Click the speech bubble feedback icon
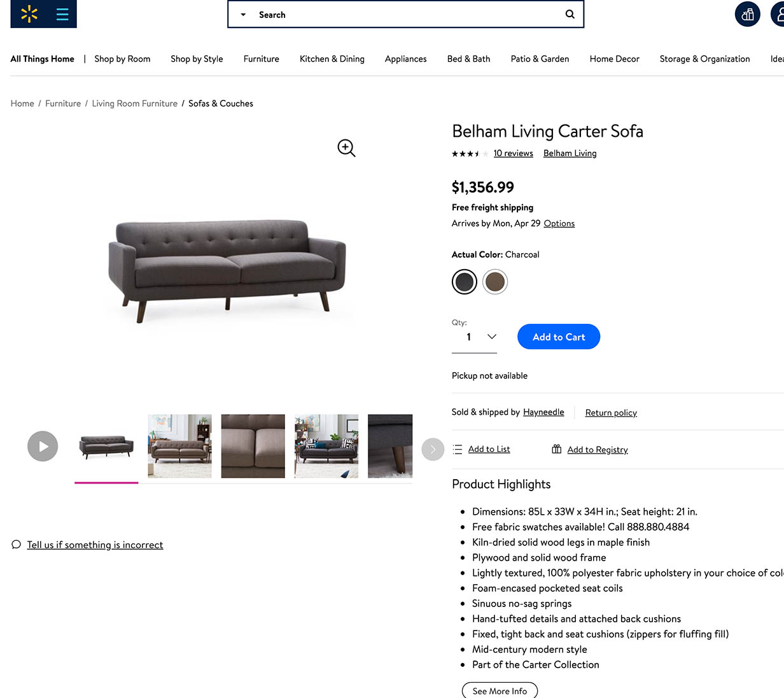 17,545
